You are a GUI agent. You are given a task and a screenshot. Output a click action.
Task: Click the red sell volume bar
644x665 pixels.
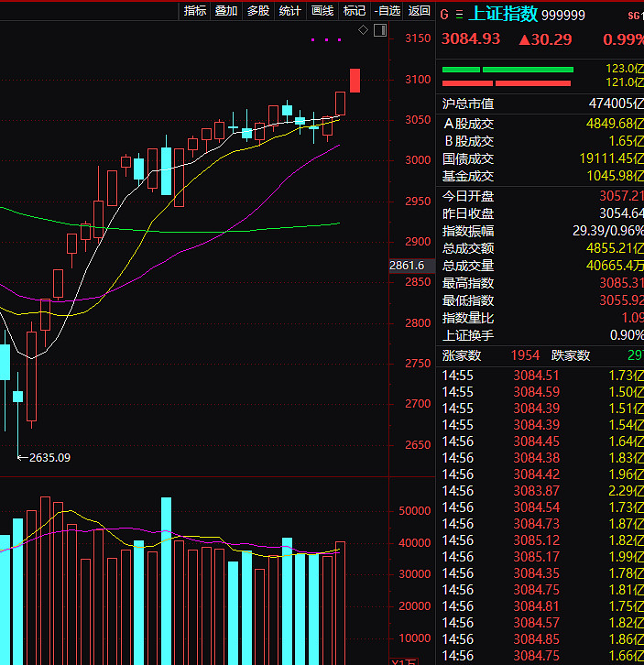pos(507,83)
